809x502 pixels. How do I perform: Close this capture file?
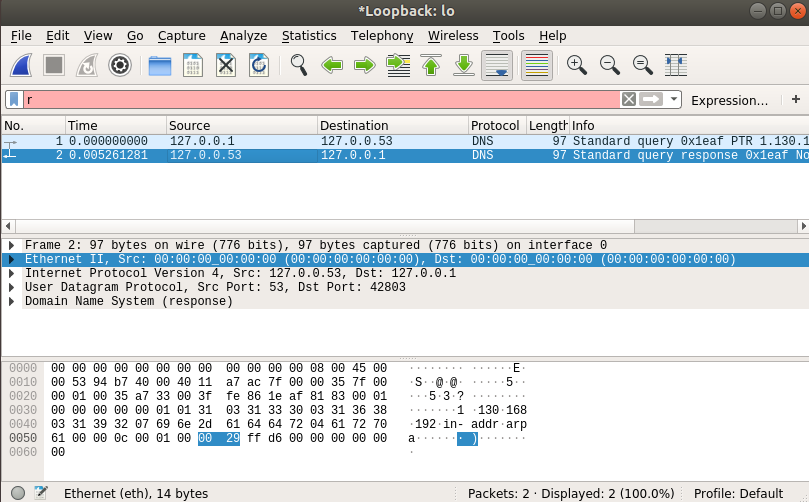pyautogui.click(x=226, y=66)
